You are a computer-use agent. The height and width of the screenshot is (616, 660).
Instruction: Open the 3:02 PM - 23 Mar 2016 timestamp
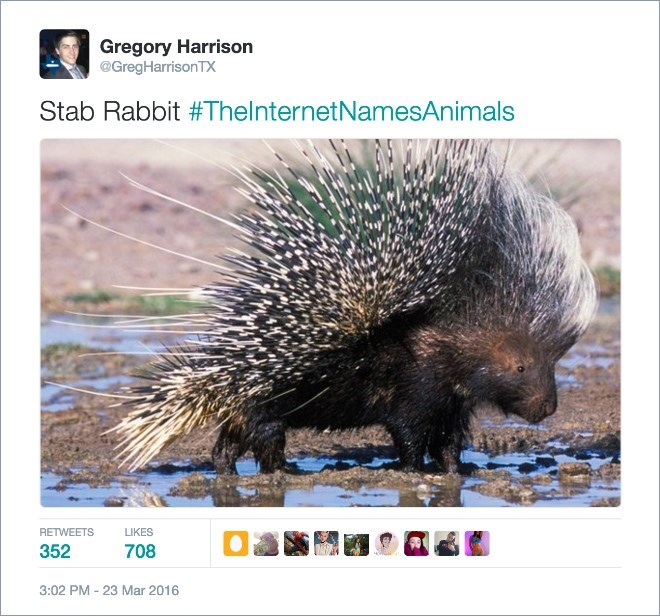(109, 590)
